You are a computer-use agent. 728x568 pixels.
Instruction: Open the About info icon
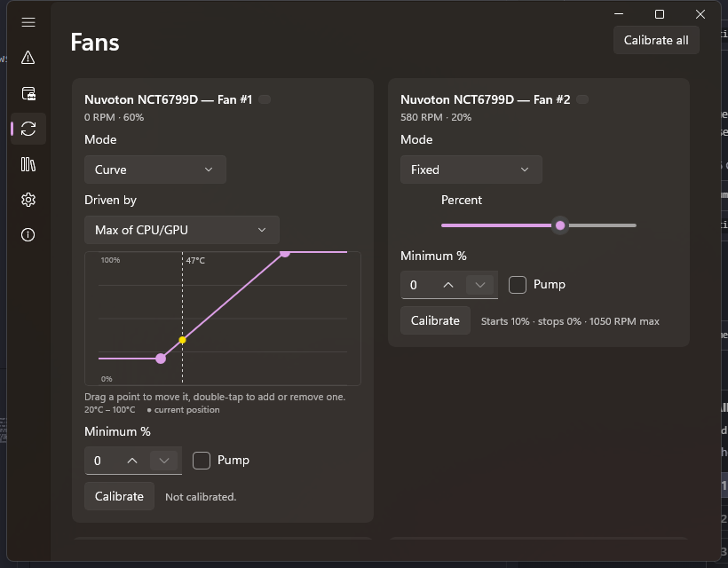click(x=28, y=235)
